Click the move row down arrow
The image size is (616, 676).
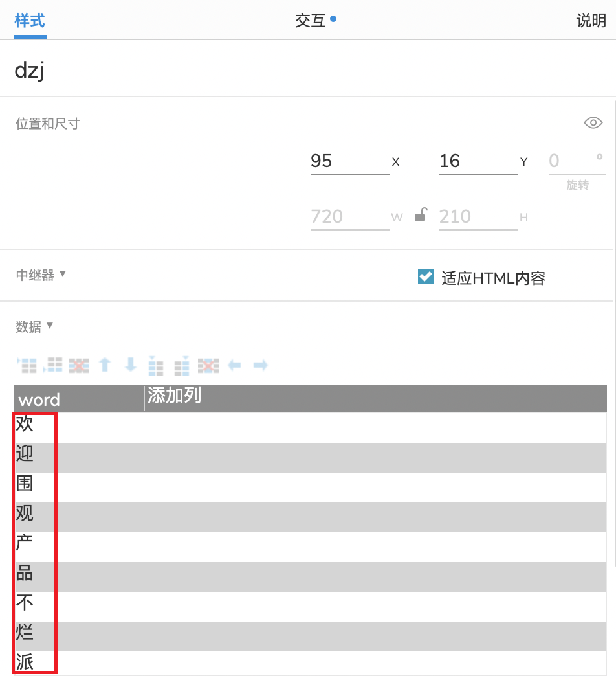coord(131,365)
